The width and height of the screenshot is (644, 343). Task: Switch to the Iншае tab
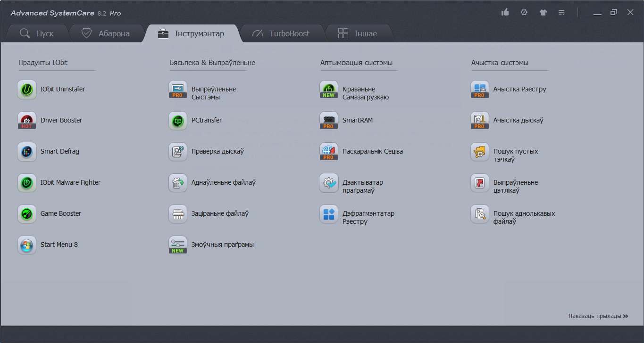click(358, 33)
